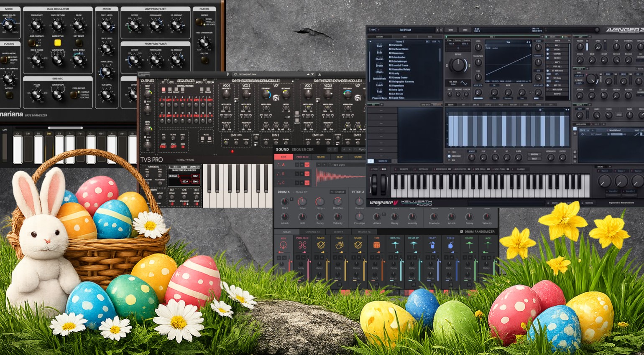This screenshot has height=355, width=644.
Task: Select the Kick drum icon in the mixer
Action: click(x=283, y=246)
